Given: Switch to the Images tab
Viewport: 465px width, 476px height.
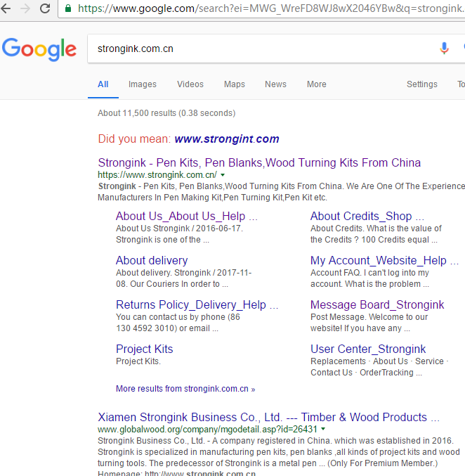Looking at the screenshot, I should coord(143,84).
